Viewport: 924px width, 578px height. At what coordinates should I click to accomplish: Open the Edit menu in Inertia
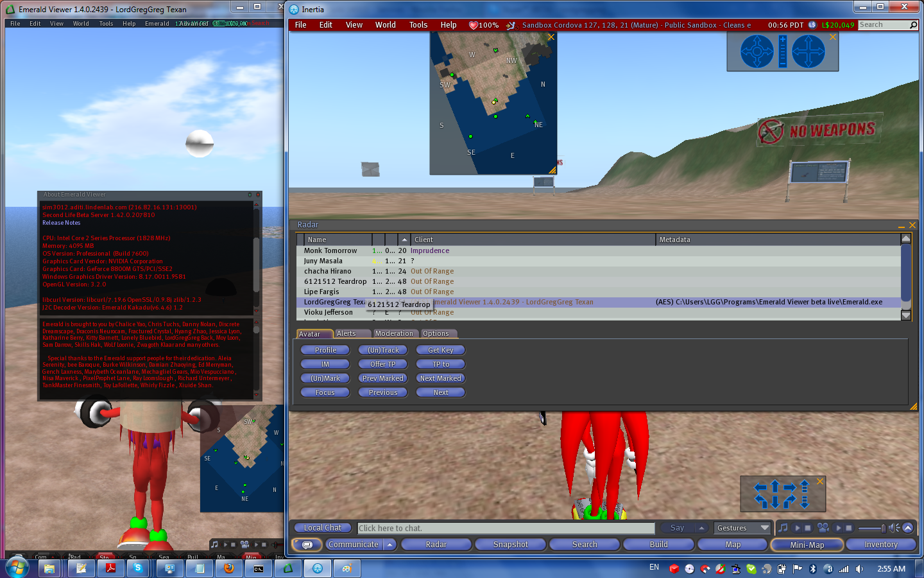[326, 25]
